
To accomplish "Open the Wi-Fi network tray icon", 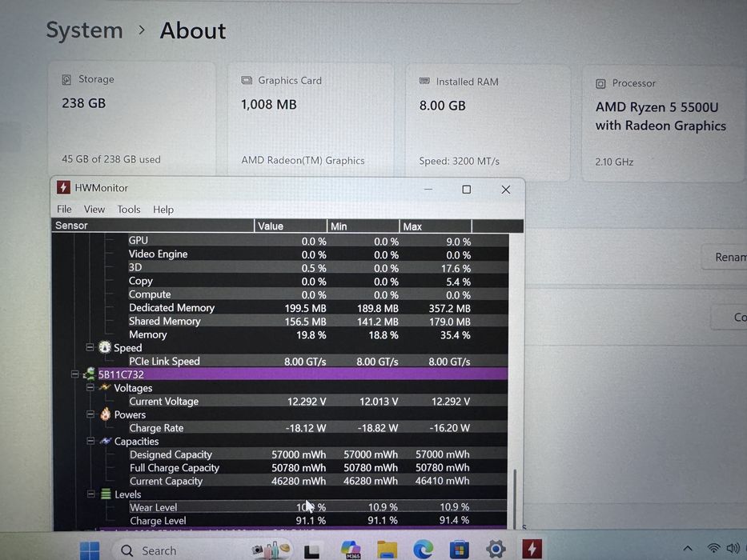I will (713, 549).
